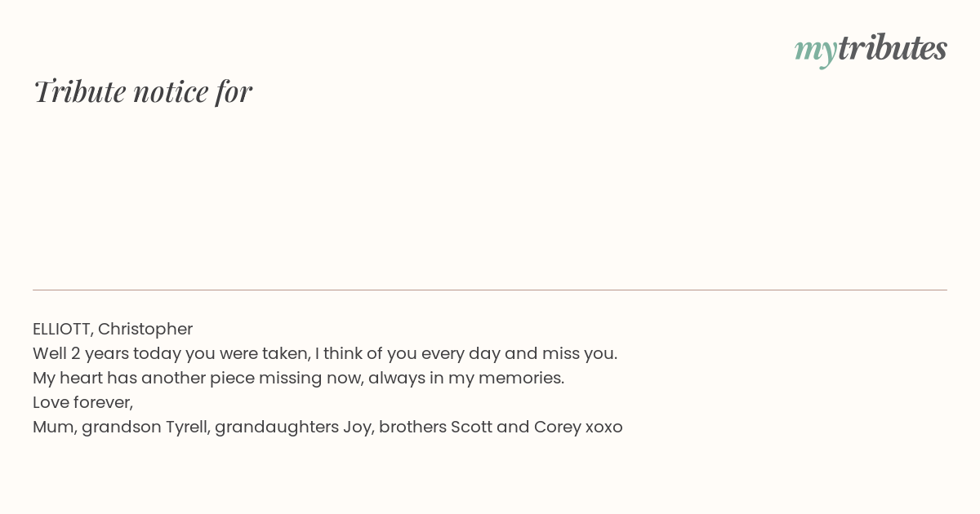
Task: Click the "Tribute notice for" heading
Action: (x=142, y=91)
